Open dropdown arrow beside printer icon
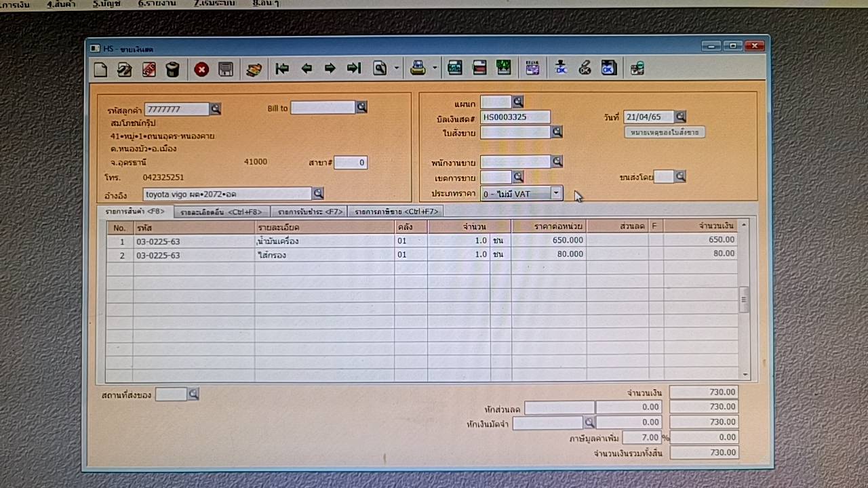This screenshot has height=488, width=868. tap(435, 68)
